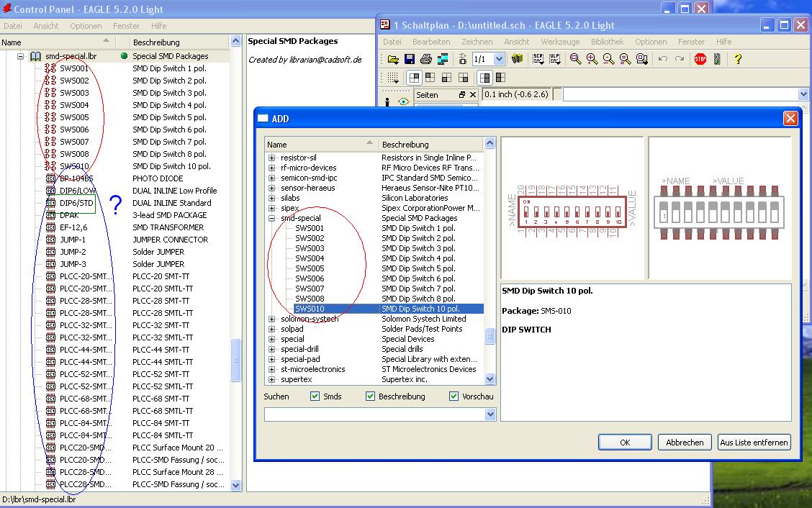The height and width of the screenshot is (508, 812).
Task: Click the Display layers eye icon
Action: 403,101
